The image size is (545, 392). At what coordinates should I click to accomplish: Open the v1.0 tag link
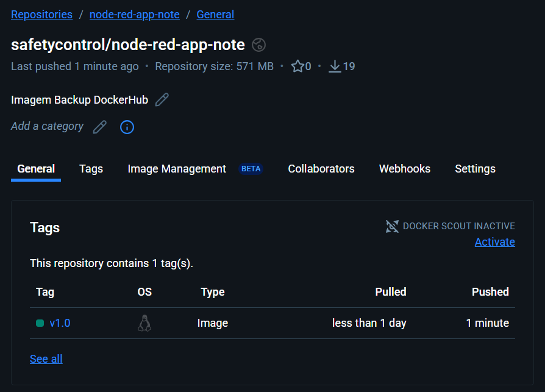[60, 323]
